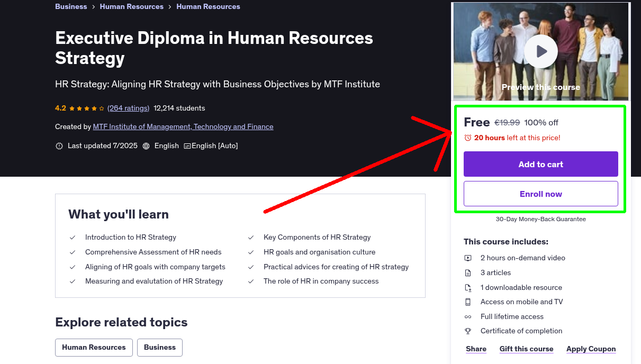
Task: Click the '2 hours on-demand video' text
Action: (x=523, y=258)
